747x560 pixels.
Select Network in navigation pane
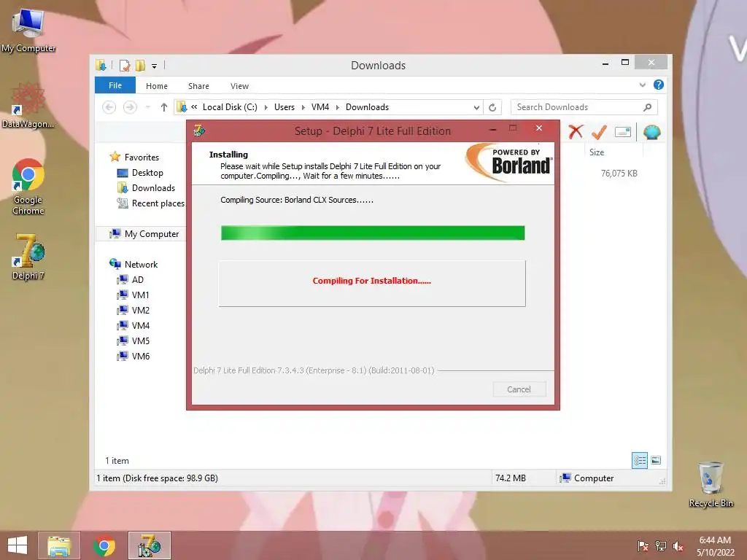[141, 264]
